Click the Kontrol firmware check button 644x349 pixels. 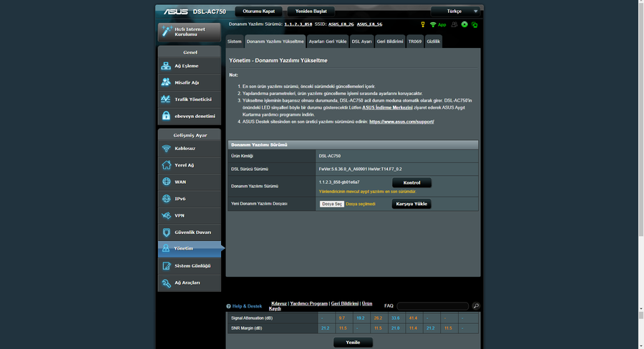[411, 182]
